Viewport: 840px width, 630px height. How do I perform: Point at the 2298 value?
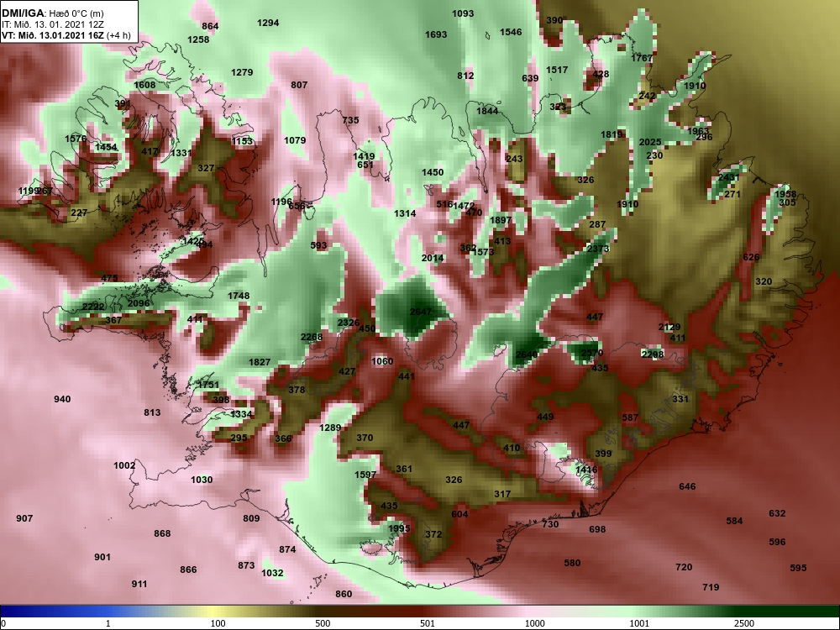click(x=653, y=354)
